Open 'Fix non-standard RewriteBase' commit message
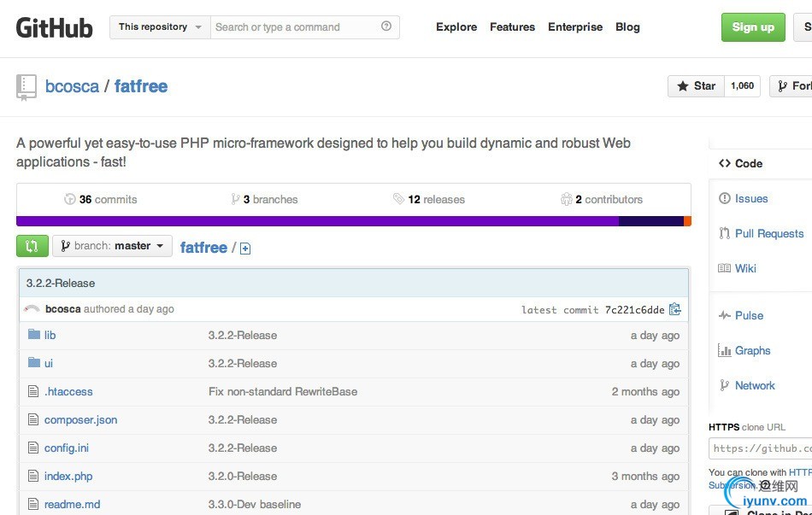 coord(283,392)
